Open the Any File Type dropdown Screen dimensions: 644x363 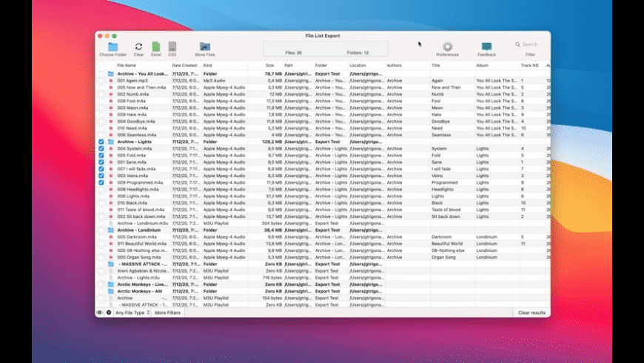[133, 313]
